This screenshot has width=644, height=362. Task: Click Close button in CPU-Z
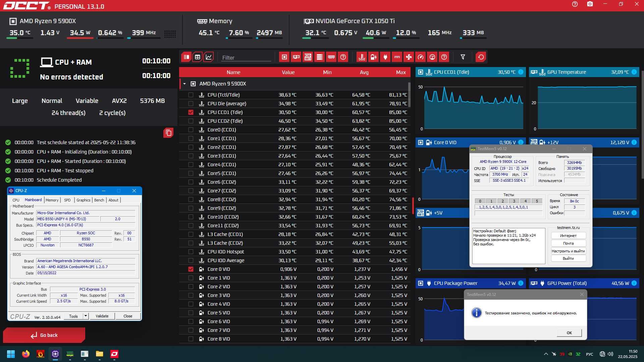(128, 316)
